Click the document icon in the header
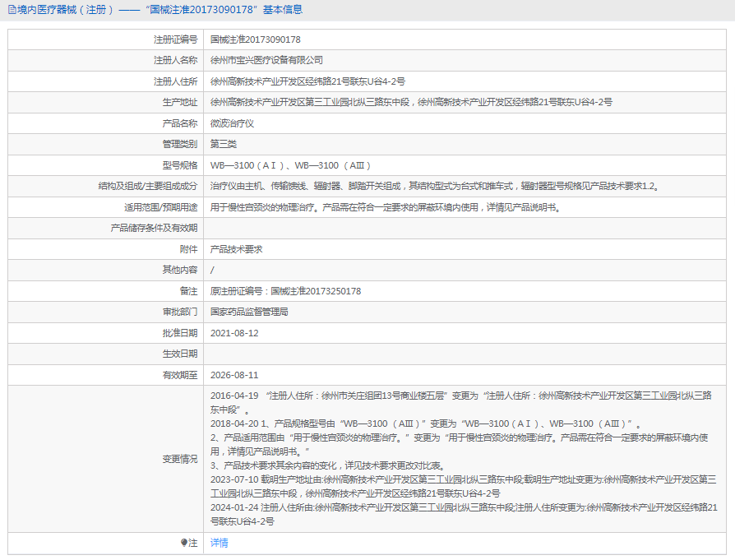This screenshot has width=735, height=560. coord(11,10)
